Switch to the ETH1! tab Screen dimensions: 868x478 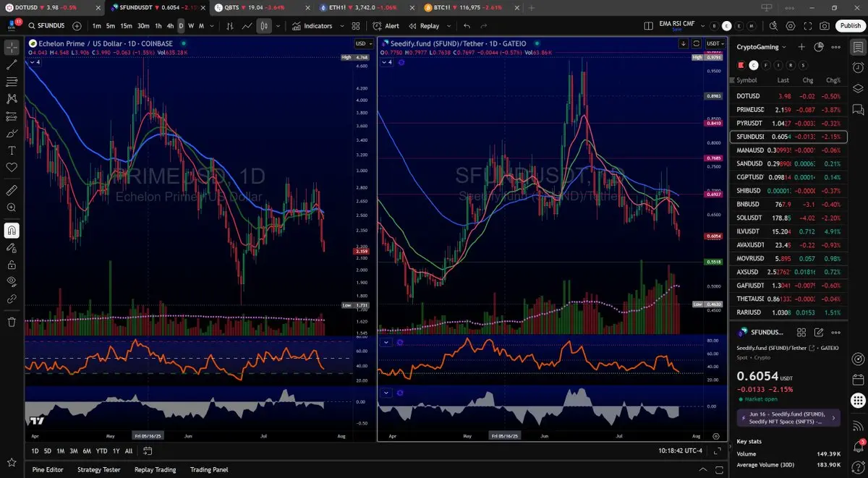367,7
